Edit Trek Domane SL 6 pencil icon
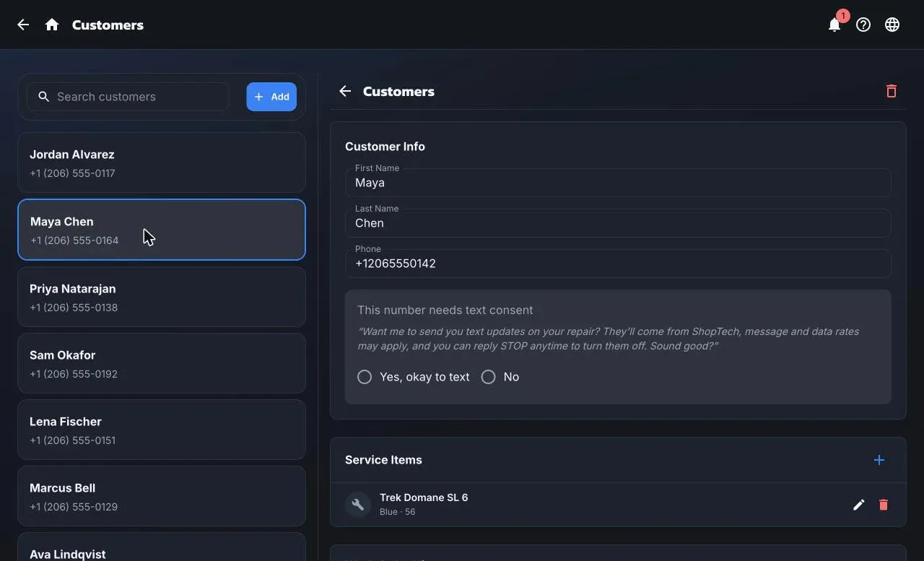This screenshot has height=561, width=924. [x=858, y=505]
